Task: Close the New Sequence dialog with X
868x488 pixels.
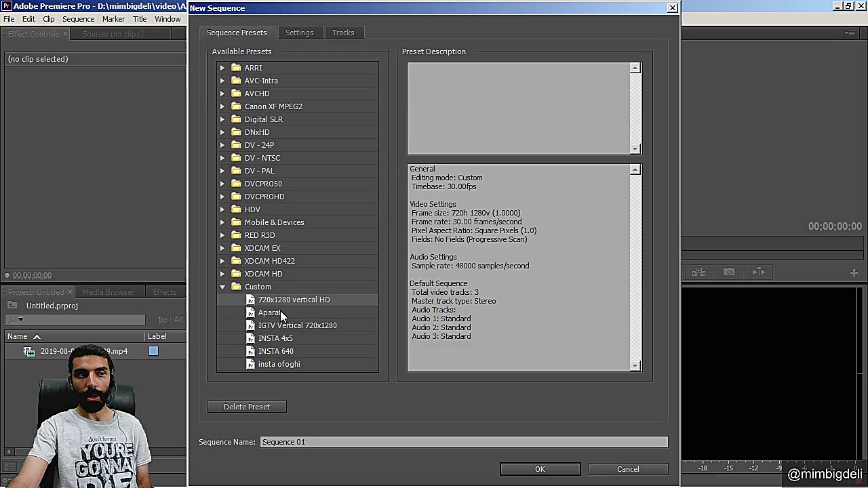Action: pos(672,8)
